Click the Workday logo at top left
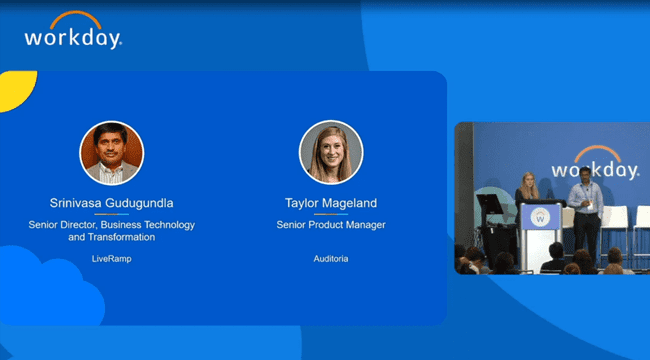Viewport: 650px width, 360px height. pos(73,31)
